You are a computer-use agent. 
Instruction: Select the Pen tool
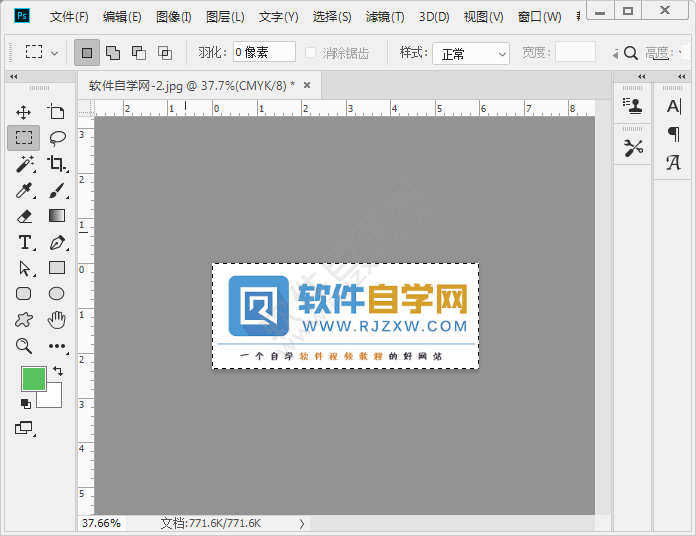tap(58, 242)
